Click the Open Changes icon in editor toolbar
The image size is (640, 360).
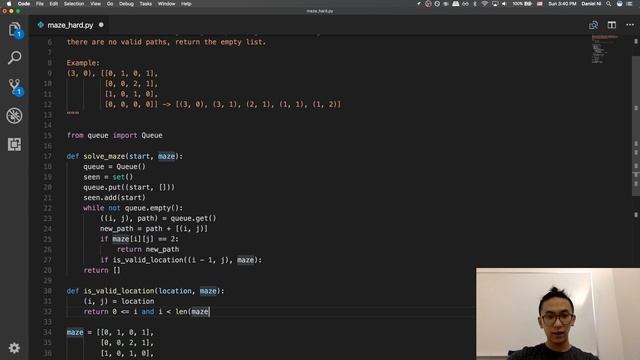(x=593, y=25)
